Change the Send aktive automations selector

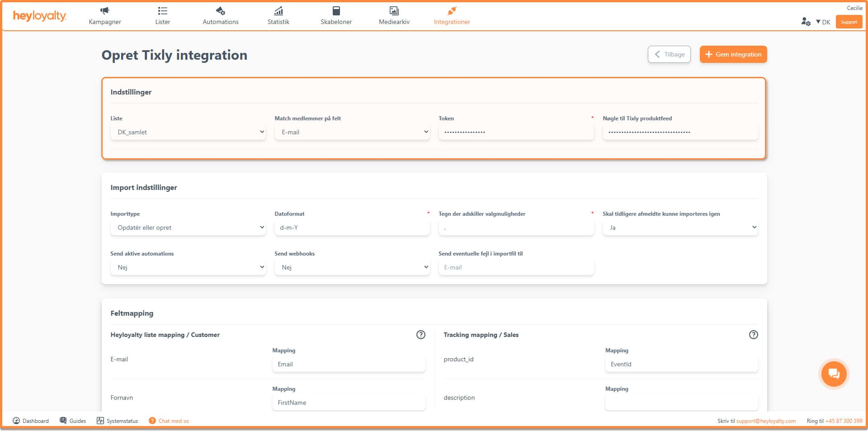pos(188,267)
